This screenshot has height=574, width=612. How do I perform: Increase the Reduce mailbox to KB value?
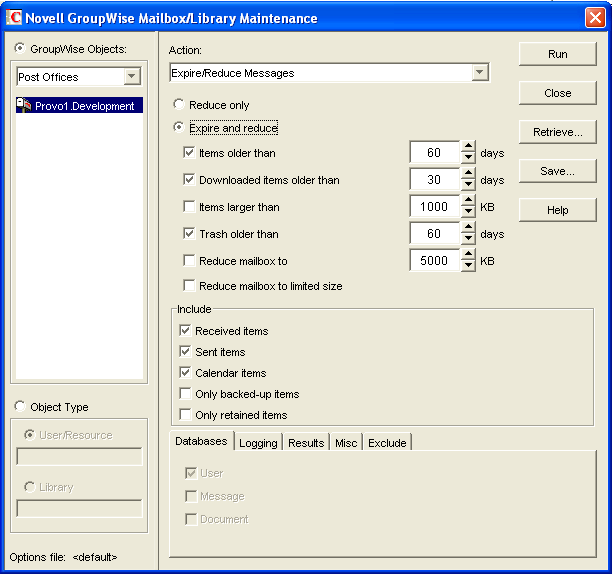pyautogui.click(x=468, y=254)
